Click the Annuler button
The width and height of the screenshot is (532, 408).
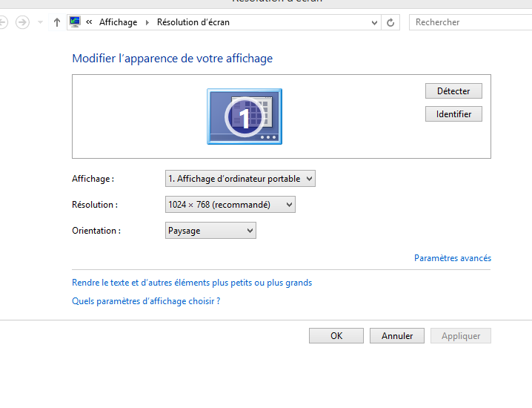pos(397,336)
